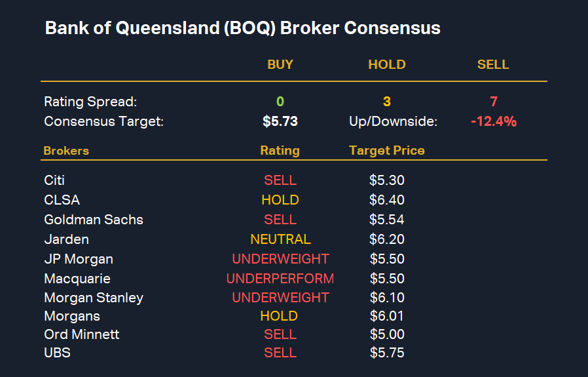Click the Rating column heading

coord(280,151)
